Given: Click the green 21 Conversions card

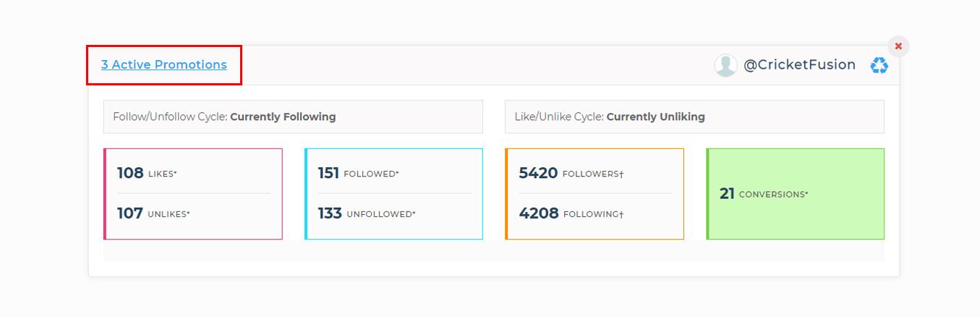Looking at the screenshot, I should 795,194.
